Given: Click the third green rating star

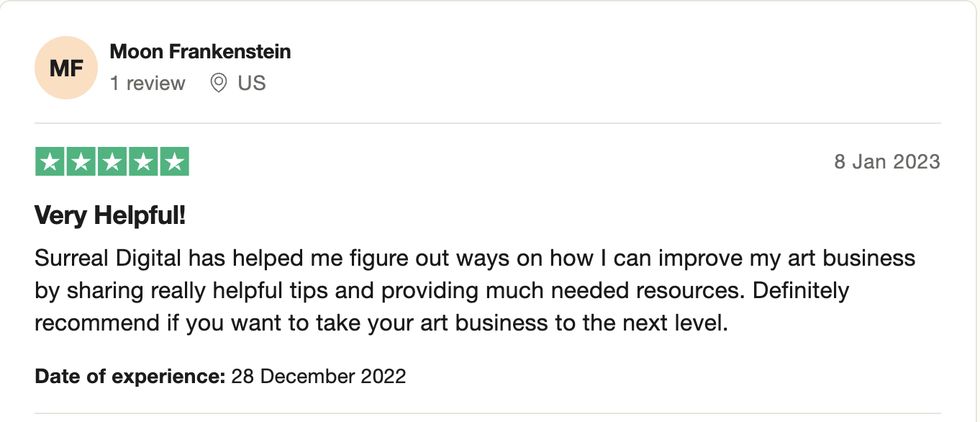Looking at the screenshot, I should click(x=112, y=162).
